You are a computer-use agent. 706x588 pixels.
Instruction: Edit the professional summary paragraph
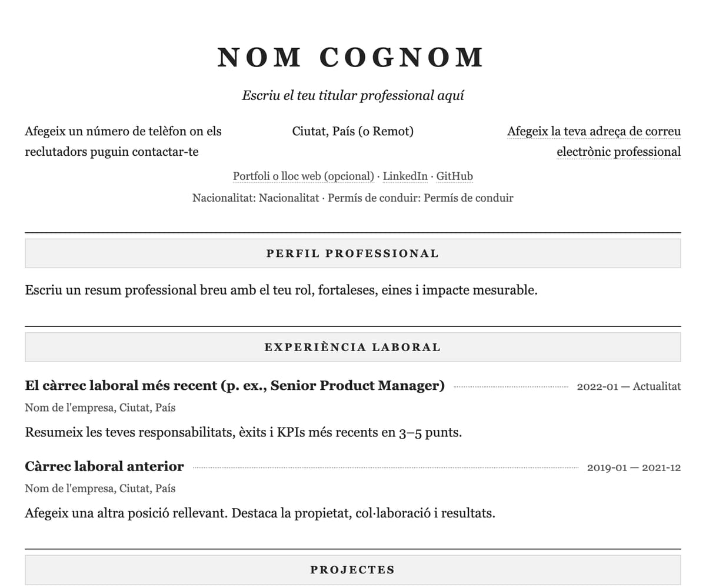(x=281, y=290)
